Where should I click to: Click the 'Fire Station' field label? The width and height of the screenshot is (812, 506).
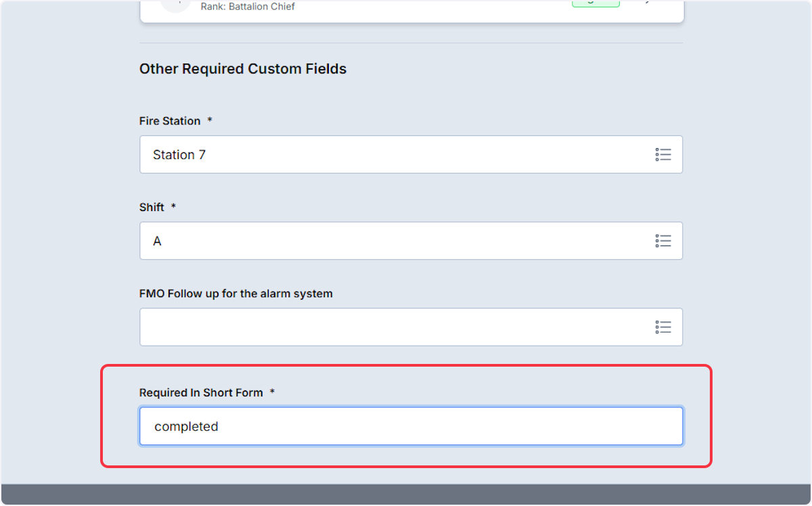[170, 121]
